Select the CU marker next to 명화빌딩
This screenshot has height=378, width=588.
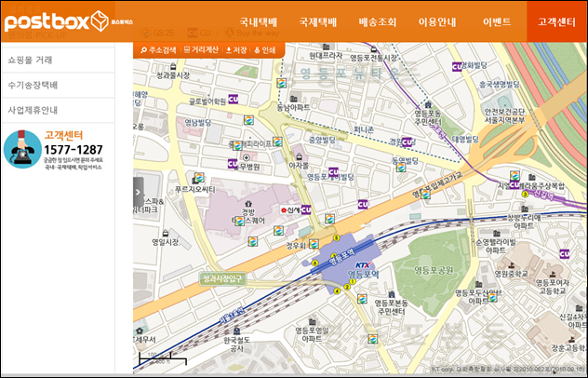pos(457,66)
